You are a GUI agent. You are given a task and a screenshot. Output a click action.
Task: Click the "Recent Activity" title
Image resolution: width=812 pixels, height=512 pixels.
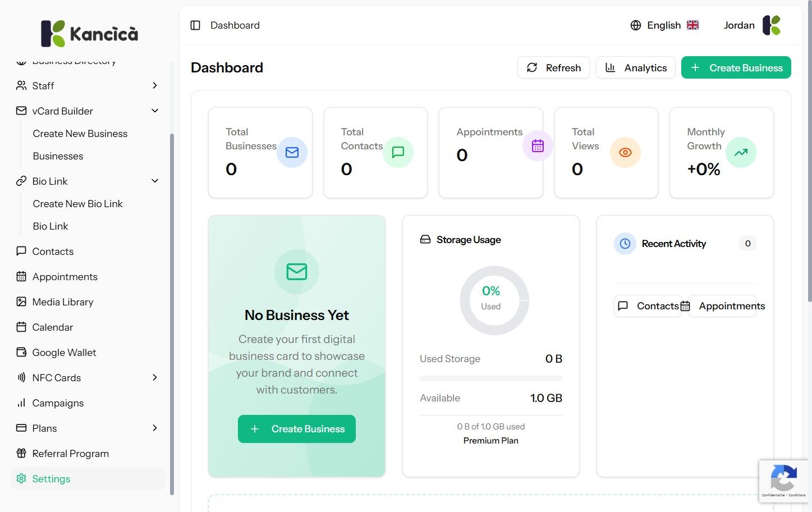(x=674, y=244)
